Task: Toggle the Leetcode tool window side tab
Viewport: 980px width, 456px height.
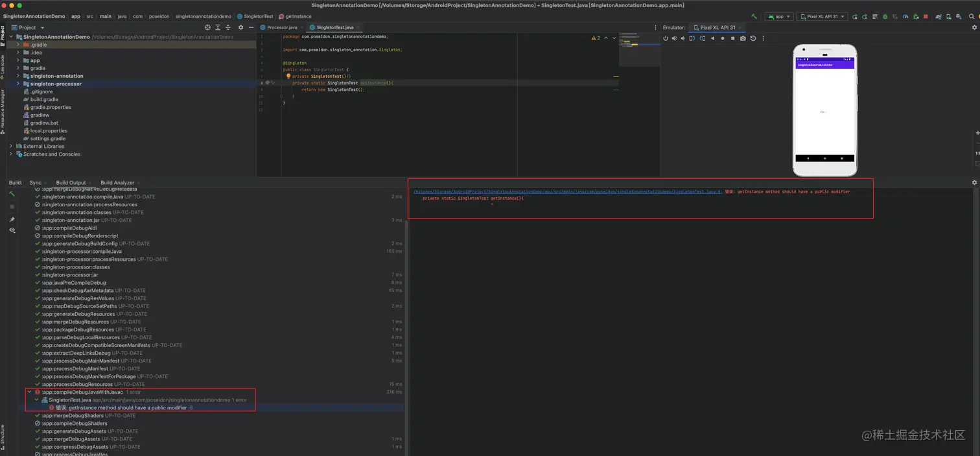Action: pyautogui.click(x=3, y=67)
